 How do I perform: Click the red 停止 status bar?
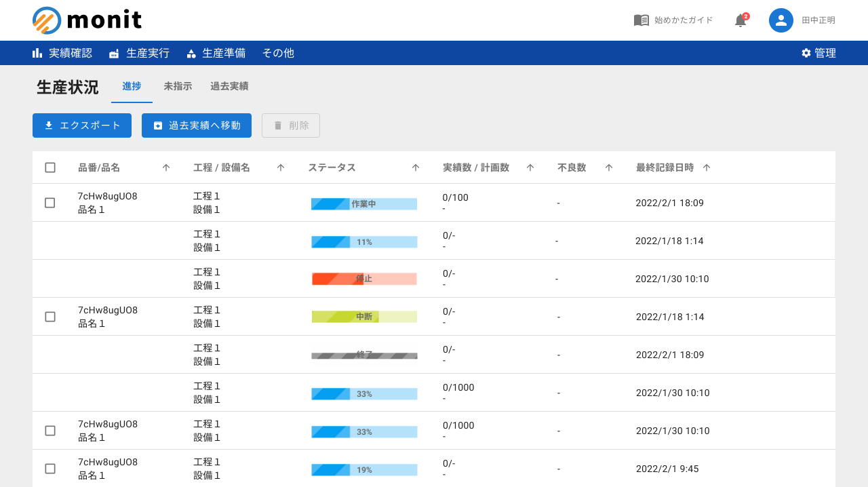364,279
